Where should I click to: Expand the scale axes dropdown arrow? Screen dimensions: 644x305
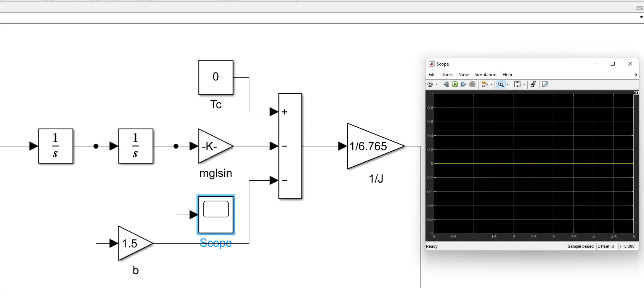524,85
